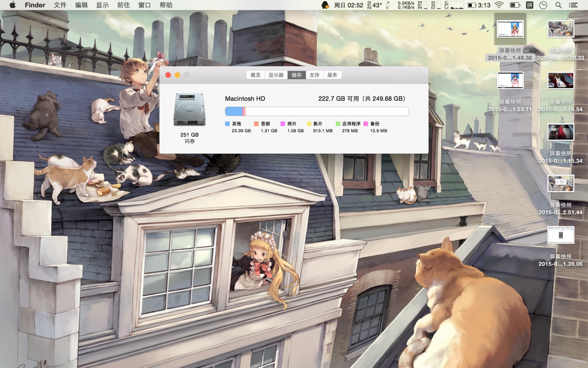Click the Macintosh HD title text
This screenshot has width=588, height=368.
click(245, 98)
